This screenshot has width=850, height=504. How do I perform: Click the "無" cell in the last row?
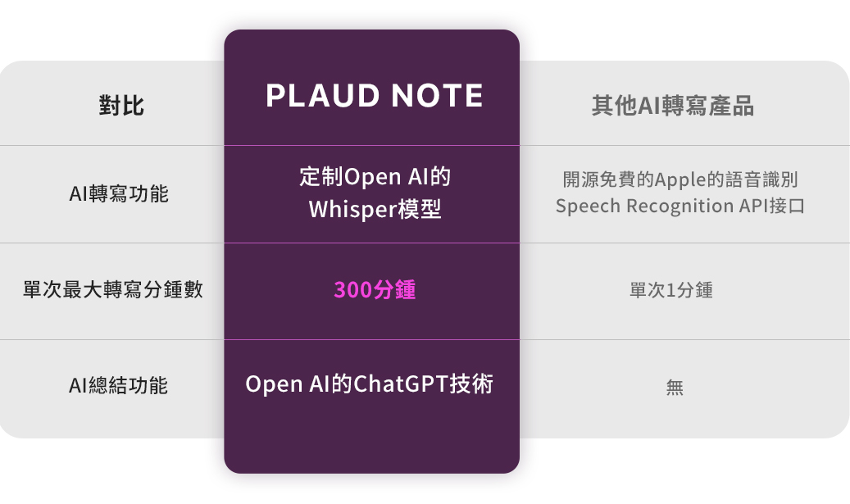click(x=675, y=388)
